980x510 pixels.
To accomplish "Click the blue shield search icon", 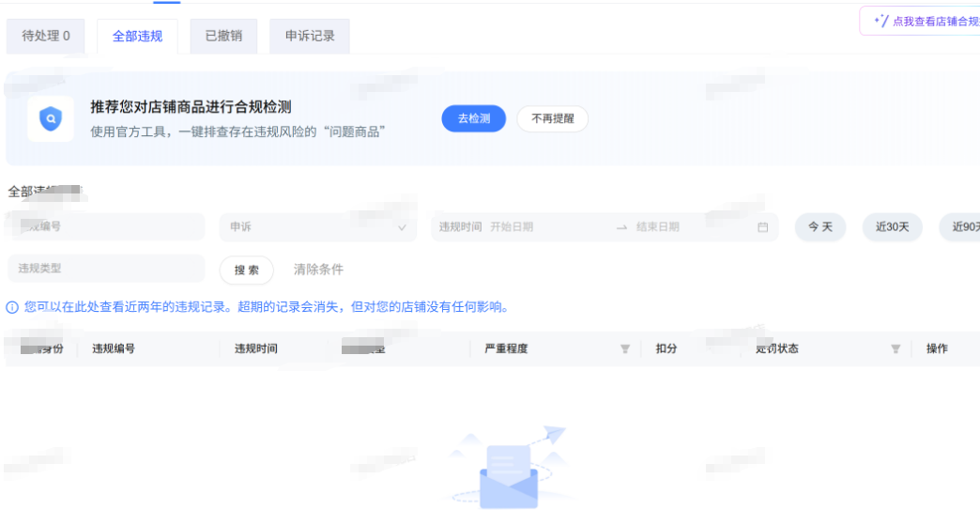I will (x=51, y=118).
